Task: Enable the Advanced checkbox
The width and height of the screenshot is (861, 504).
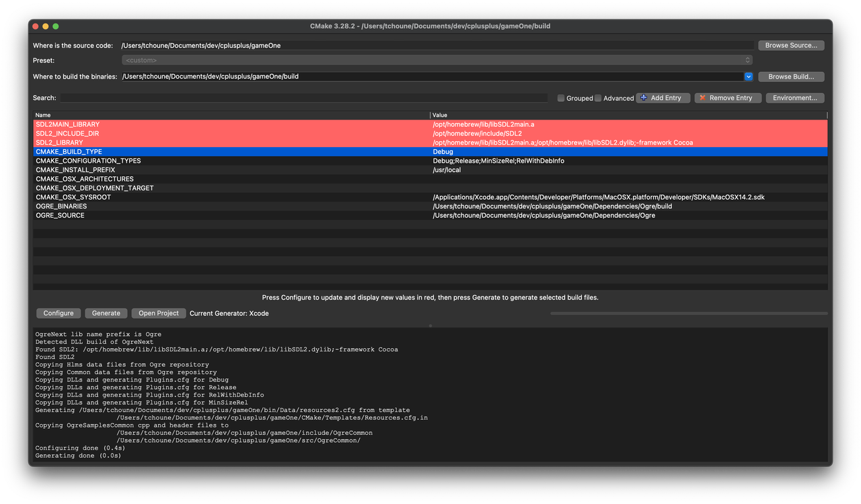Action: [597, 97]
